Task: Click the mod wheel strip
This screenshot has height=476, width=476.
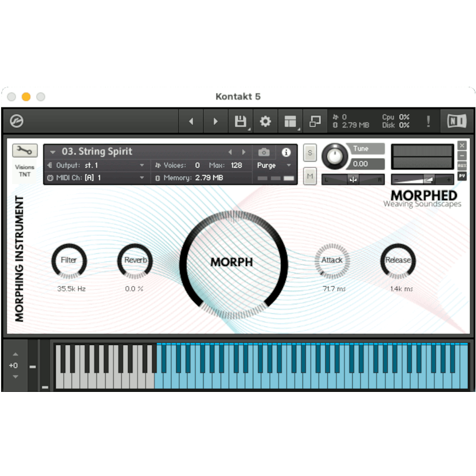Action: [x=45, y=365]
